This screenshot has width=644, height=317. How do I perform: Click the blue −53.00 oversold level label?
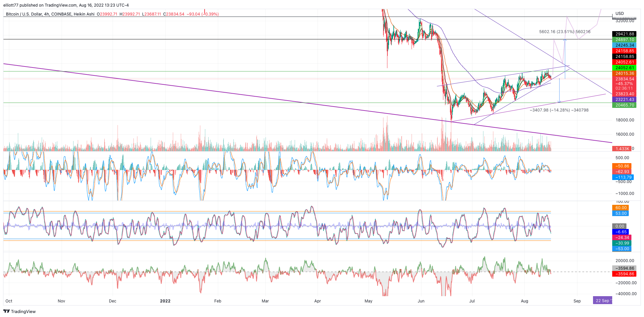coord(622,249)
